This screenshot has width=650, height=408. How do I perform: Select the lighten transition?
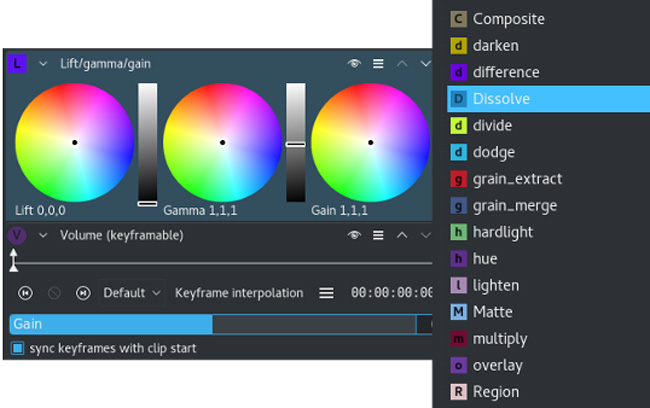(x=548, y=285)
